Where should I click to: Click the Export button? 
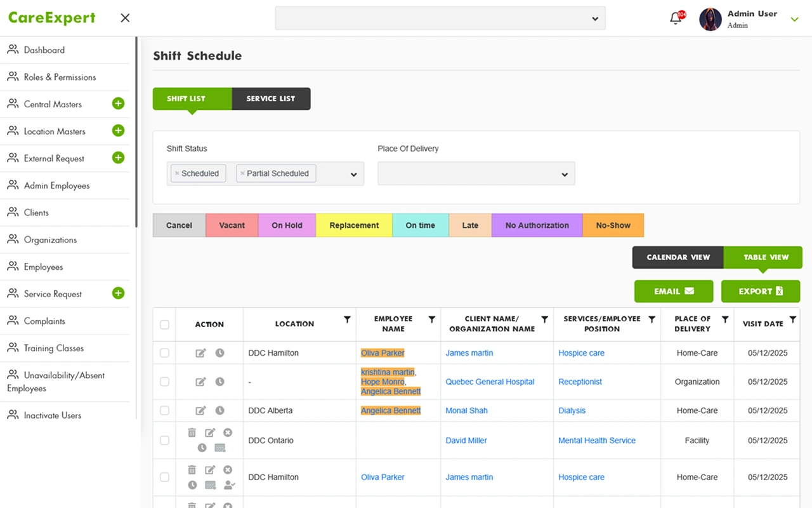point(760,291)
